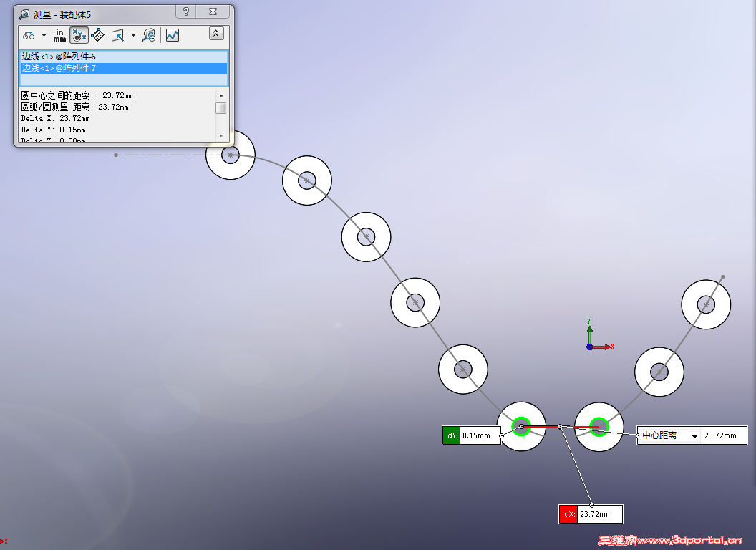The height and width of the screenshot is (550, 756).
Task: Click the help question mark button
Action: pyautogui.click(x=186, y=11)
